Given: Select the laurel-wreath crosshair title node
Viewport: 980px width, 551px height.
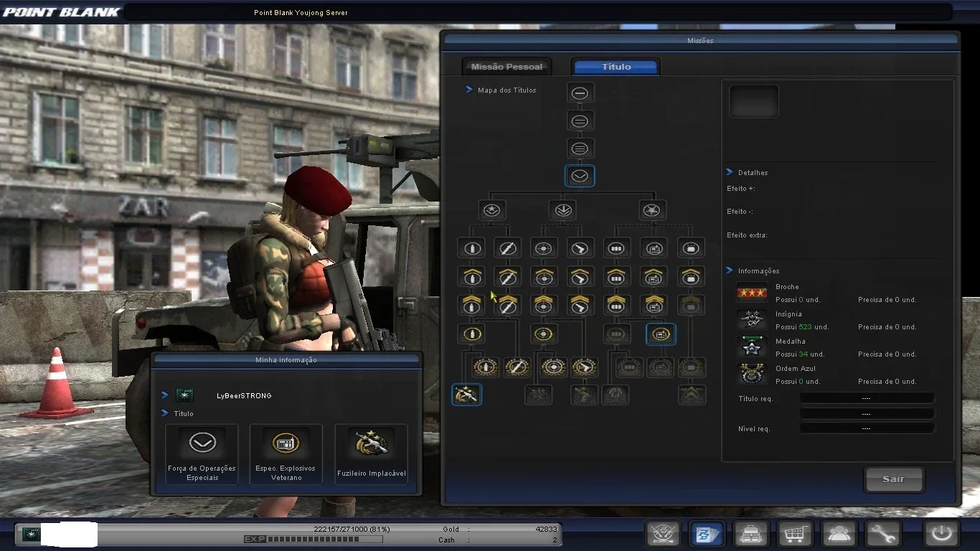Looking at the screenshot, I should pos(553,367).
